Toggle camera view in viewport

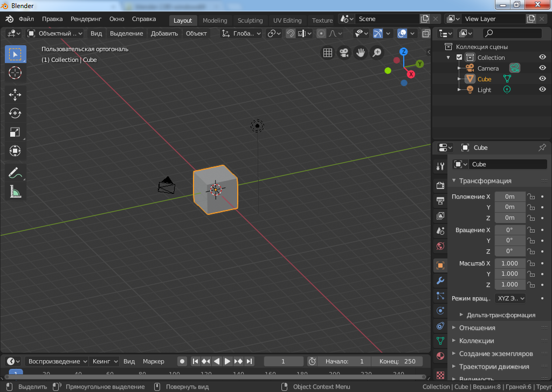[x=343, y=53]
